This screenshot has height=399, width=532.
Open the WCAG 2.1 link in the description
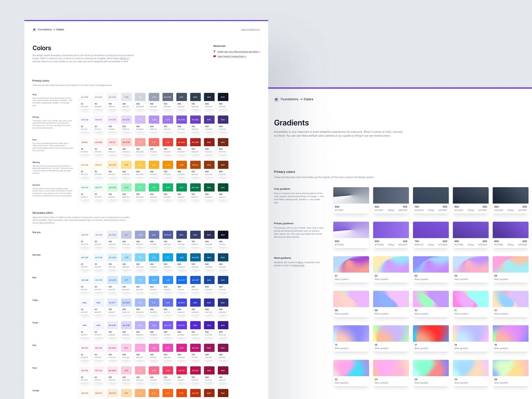tap(124, 59)
